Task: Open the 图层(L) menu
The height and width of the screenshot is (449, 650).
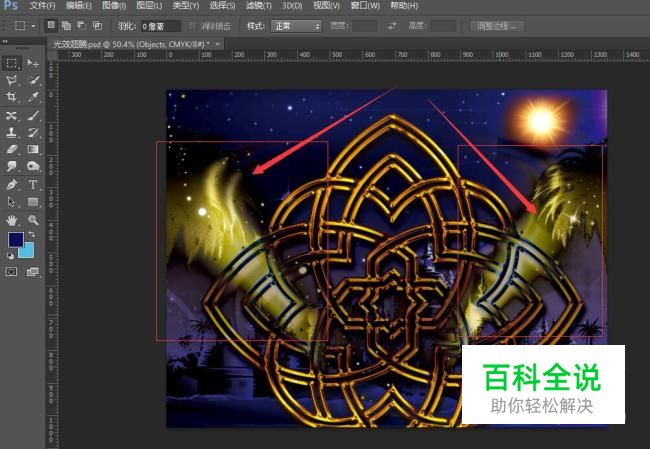Action: point(149,6)
